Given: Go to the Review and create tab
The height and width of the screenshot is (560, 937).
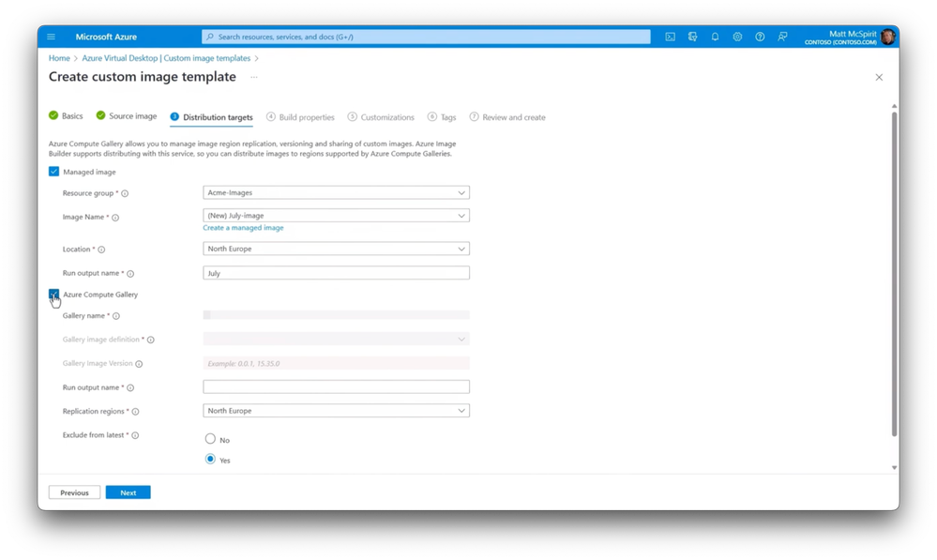Looking at the screenshot, I should pos(507,117).
